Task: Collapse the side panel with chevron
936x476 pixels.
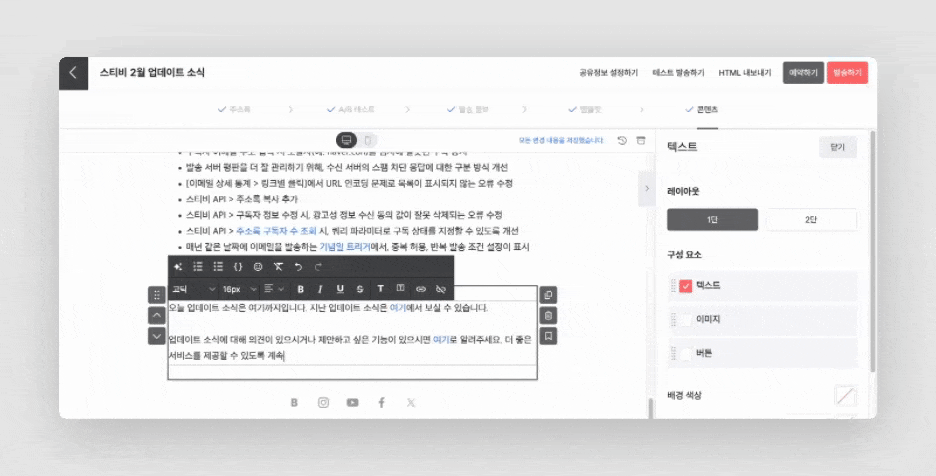Action: [x=647, y=189]
